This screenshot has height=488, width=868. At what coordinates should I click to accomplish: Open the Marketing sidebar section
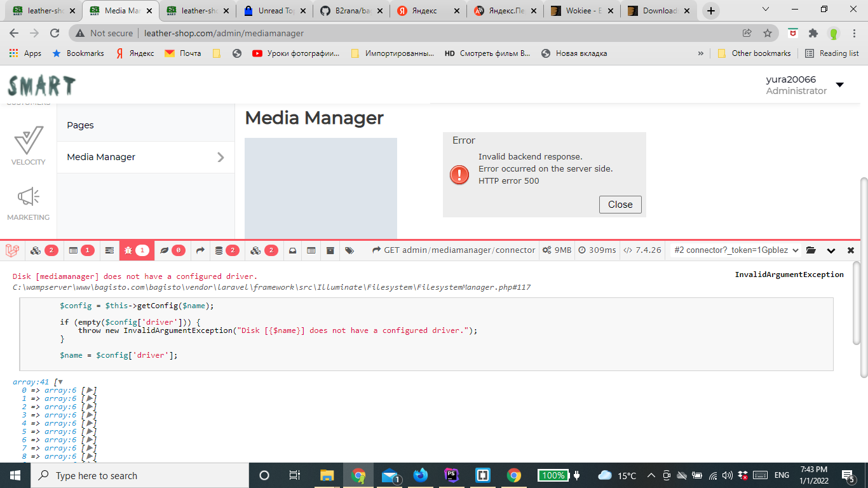(29, 204)
